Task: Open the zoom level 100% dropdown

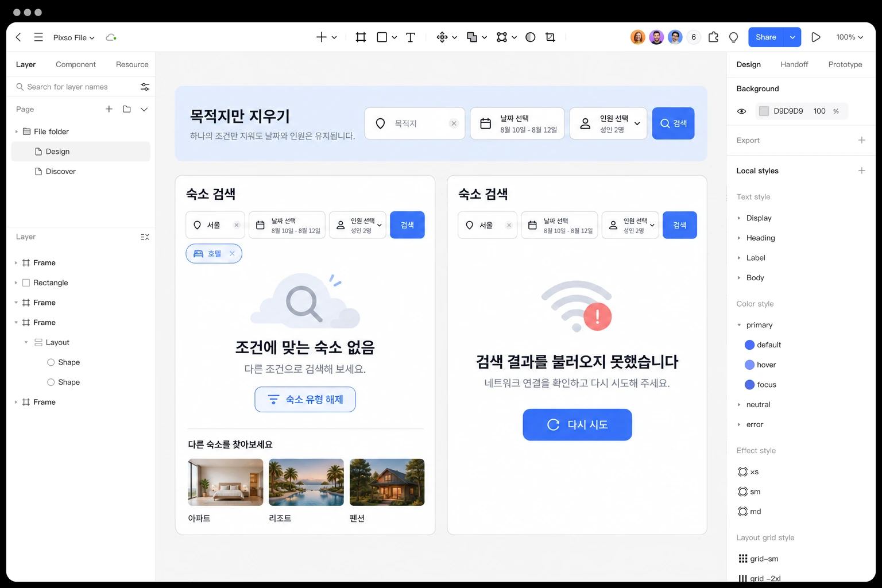Action: tap(849, 37)
